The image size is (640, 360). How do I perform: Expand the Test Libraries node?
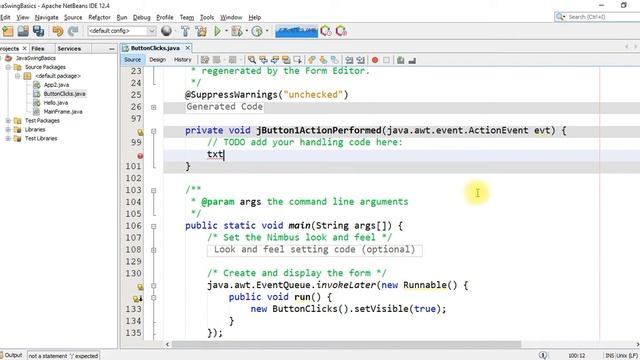[8, 139]
